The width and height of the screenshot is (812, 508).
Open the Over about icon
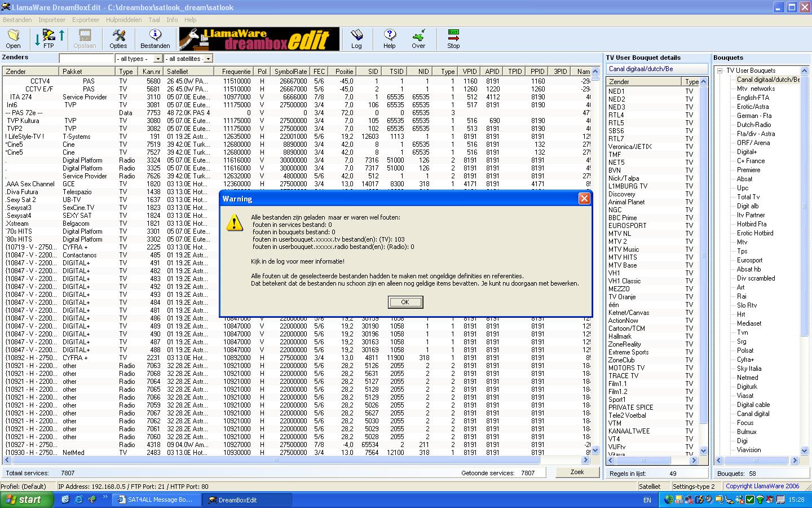(x=418, y=39)
